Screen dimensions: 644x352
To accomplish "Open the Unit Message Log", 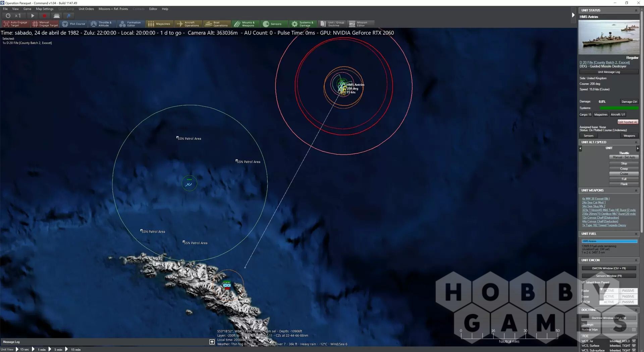I will click(x=609, y=72).
